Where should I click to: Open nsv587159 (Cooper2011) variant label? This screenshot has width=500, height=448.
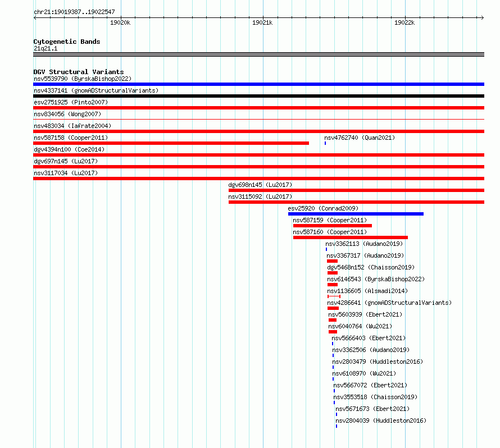coord(330,220)
